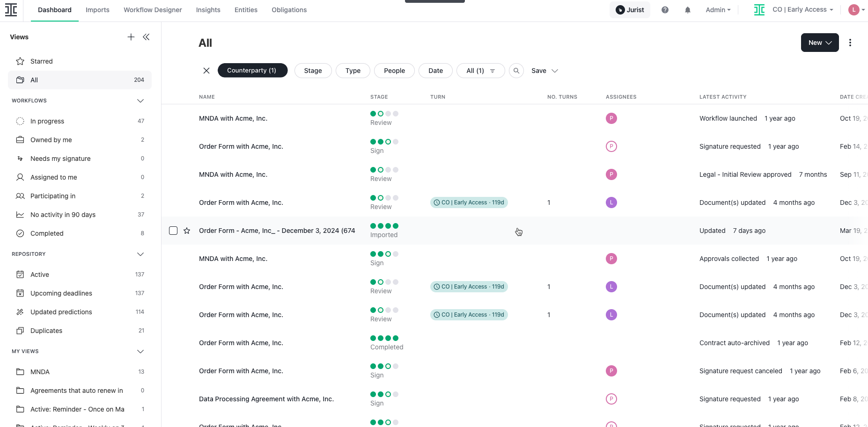868x427 pixels.
Task: Open In progress workflows
Action: [80, 121]
